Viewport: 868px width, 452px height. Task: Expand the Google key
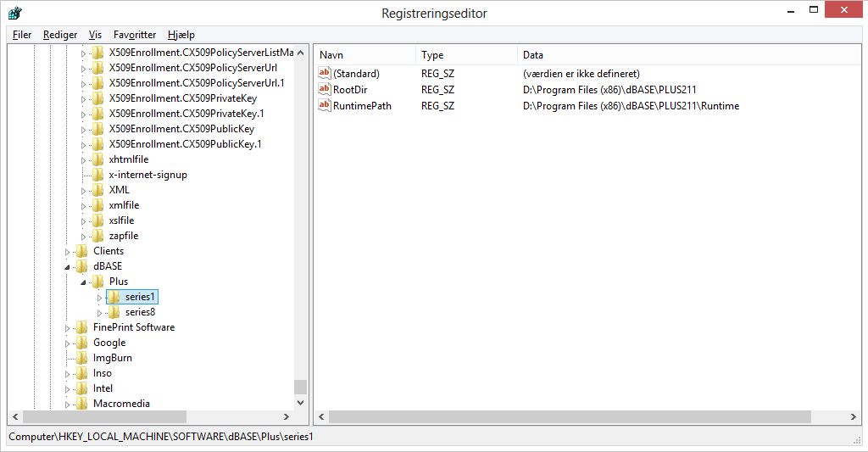coord(68,343)
